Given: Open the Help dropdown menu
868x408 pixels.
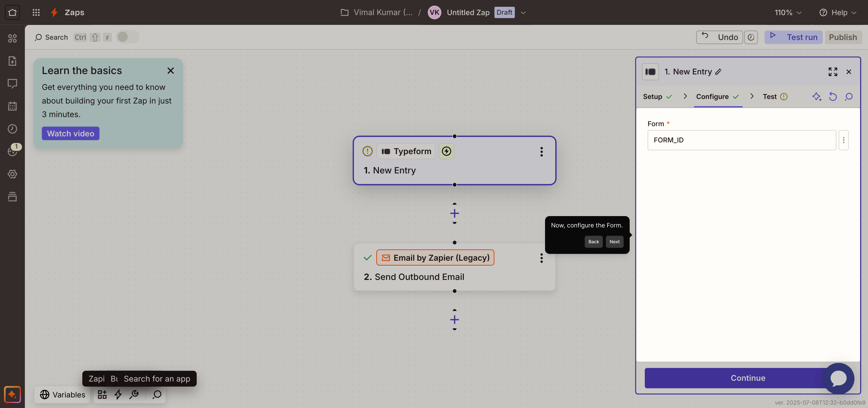Looking at the screenshot, I should point(838,12).
